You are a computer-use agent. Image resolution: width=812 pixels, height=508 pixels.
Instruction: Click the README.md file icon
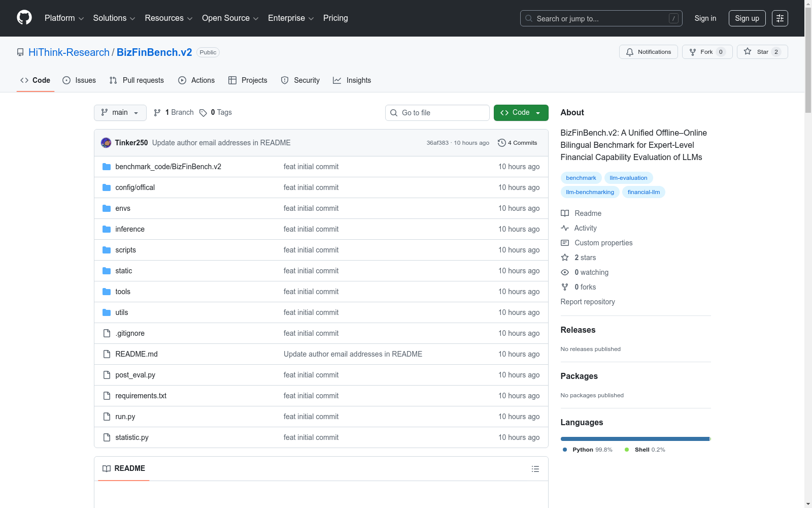(x=107, y=354)
